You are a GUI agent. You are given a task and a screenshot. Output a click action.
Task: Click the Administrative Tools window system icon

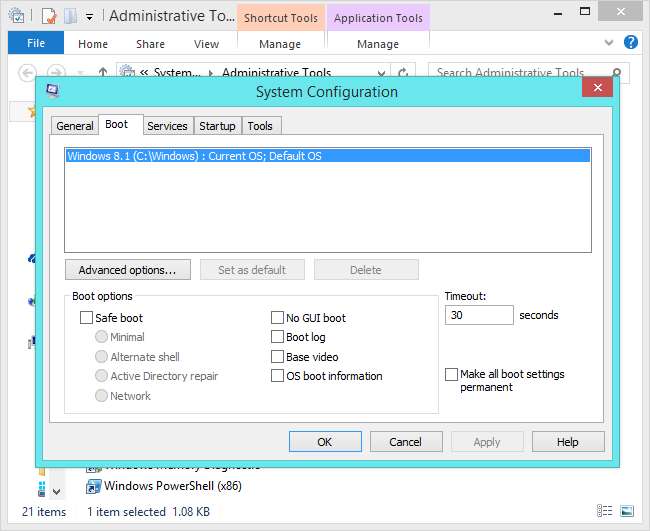(x=16, y=16)
